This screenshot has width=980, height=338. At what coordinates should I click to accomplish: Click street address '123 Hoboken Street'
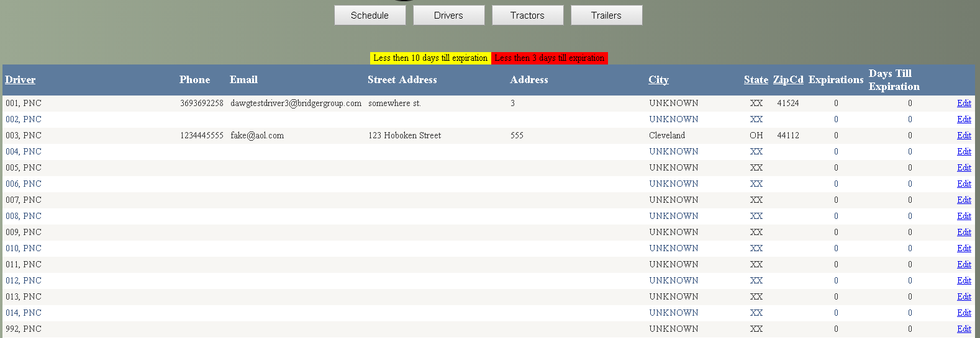point(405,135)
